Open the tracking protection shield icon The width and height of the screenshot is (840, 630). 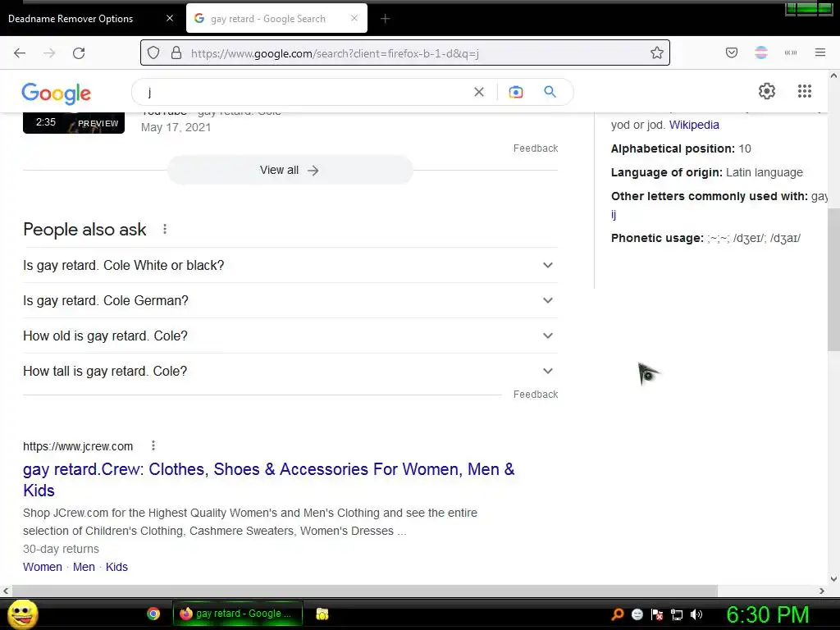(x=153, y=52)
